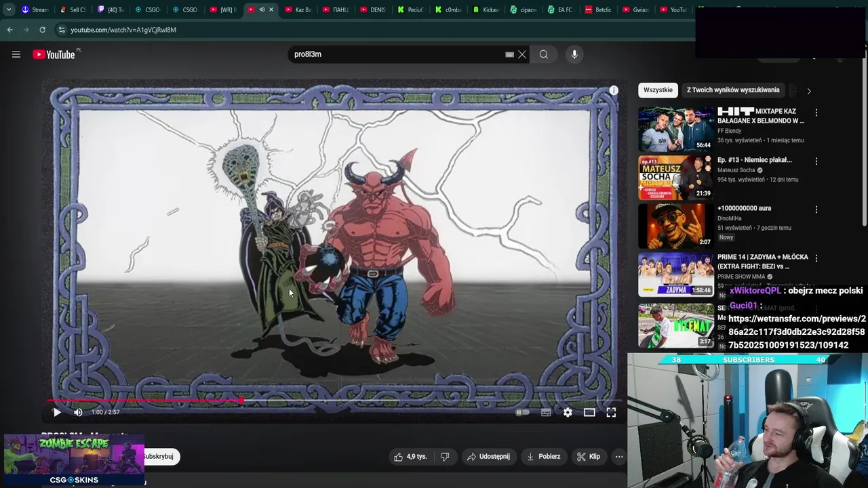
Task: Create a clip with Klip button
Action: tap(589, 457)
